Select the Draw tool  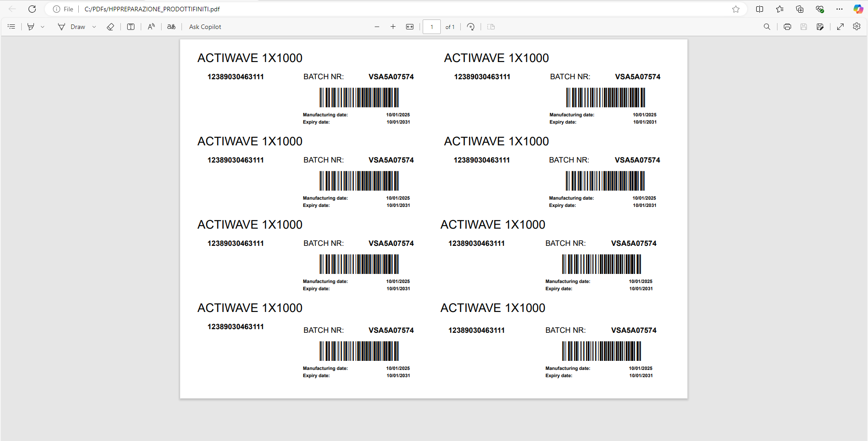point(72,27)
